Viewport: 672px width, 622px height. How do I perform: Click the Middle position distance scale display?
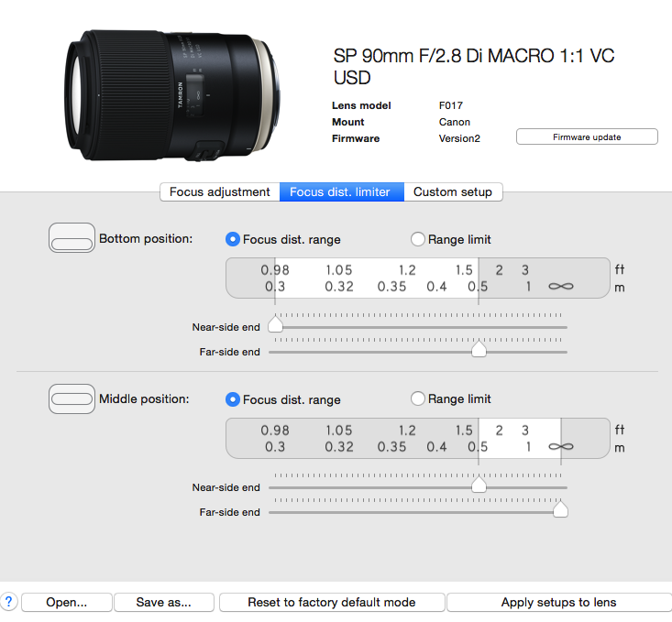click(418, 438)
